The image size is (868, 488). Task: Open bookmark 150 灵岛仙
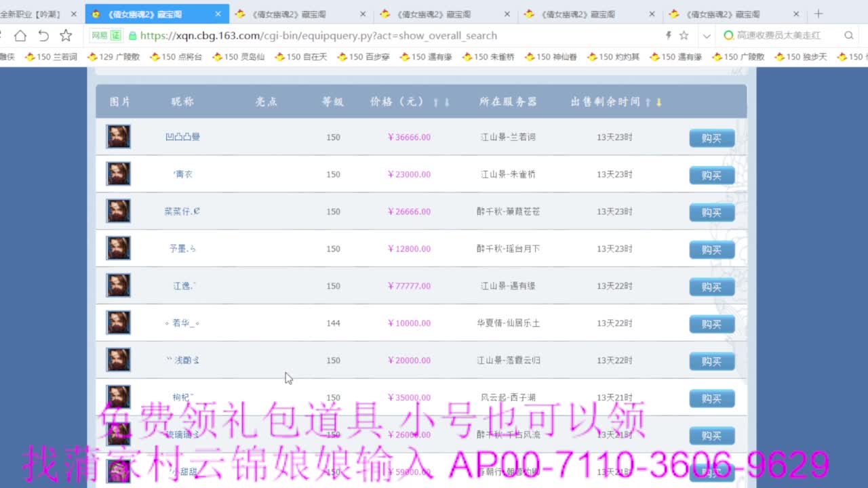(x=238, y=57)
